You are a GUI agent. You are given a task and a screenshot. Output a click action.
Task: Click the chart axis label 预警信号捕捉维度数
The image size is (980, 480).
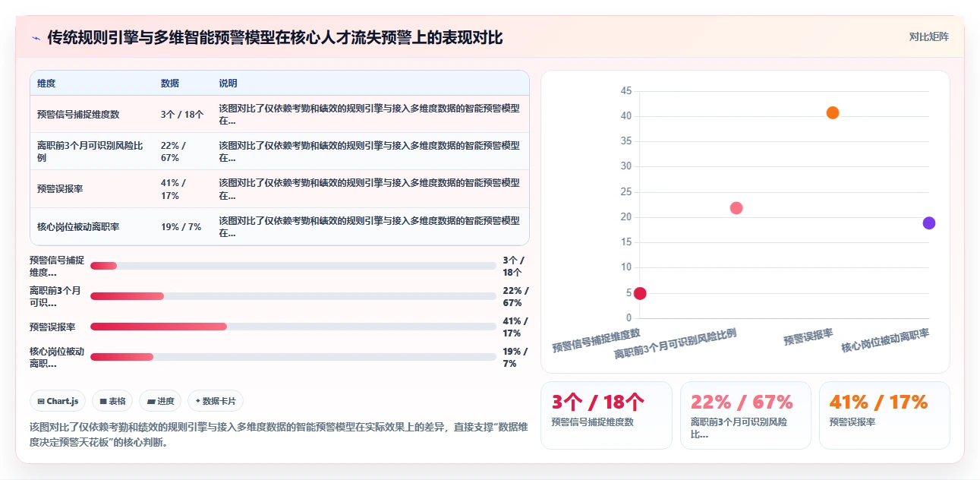[597, 340]
